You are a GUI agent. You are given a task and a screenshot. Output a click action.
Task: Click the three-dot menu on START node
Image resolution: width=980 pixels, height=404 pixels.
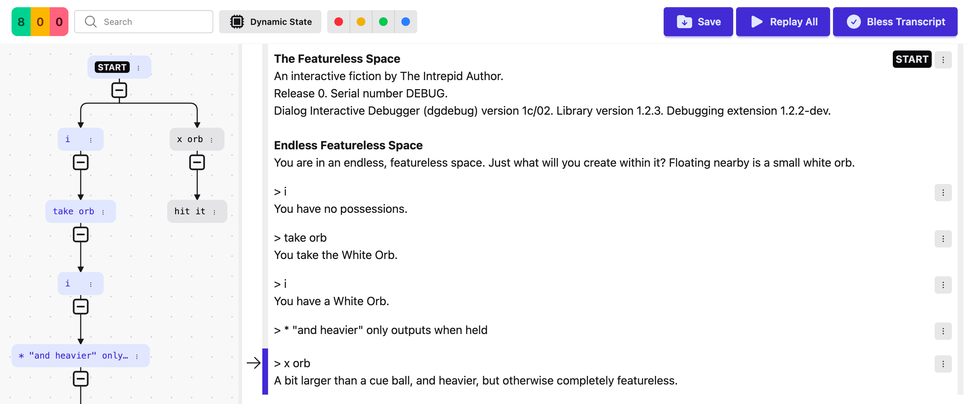tap(138, 68)
